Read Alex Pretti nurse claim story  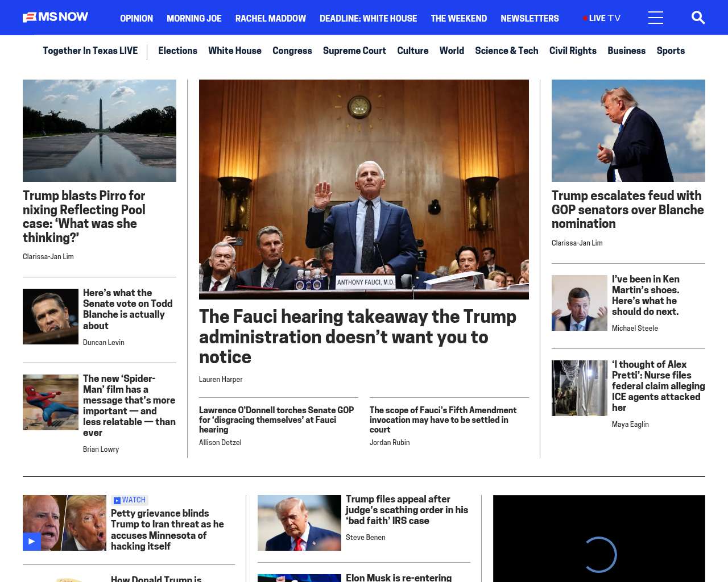(x=659, y=386)
